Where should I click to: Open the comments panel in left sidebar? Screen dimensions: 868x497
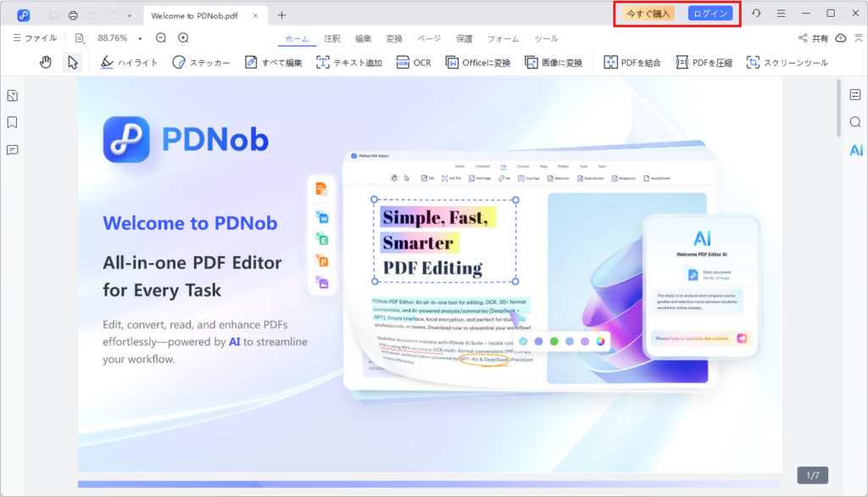pyautogui.click(x=12, y=150)
